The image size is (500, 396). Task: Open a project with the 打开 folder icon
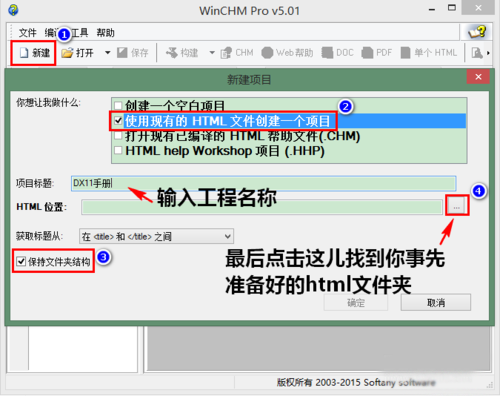67,53
